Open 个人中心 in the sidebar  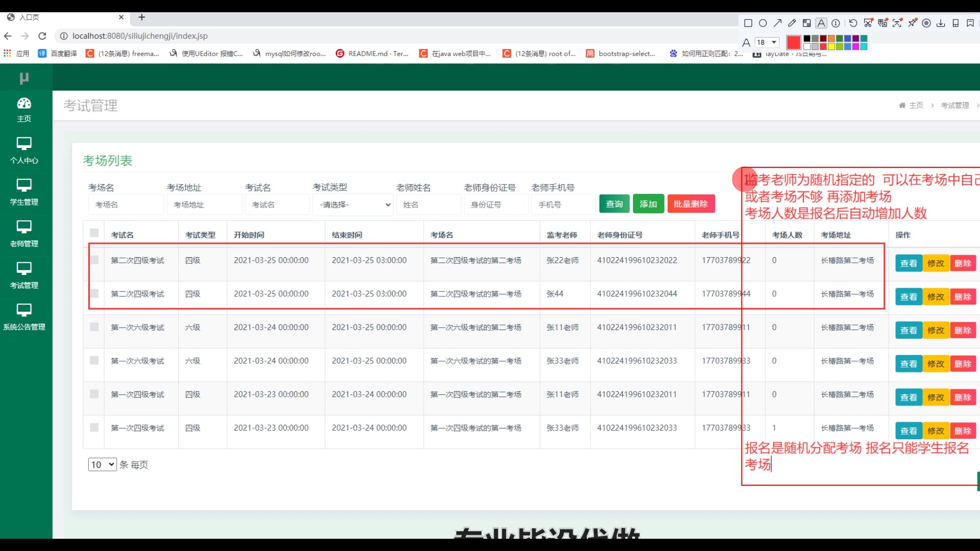24,151
